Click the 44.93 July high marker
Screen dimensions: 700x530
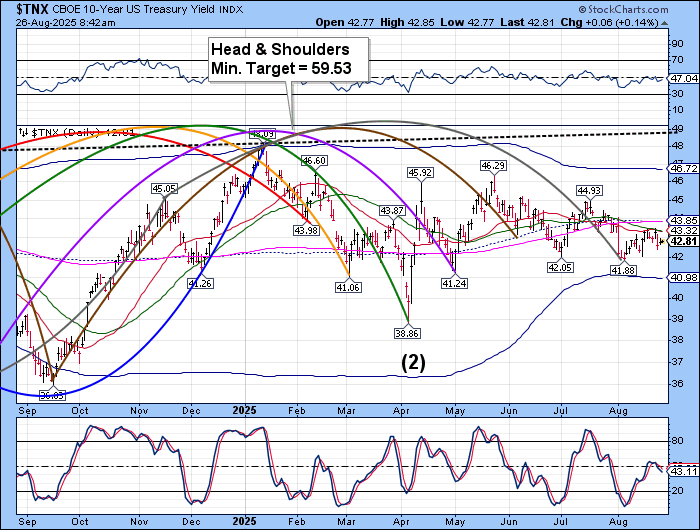click(588, 190)
